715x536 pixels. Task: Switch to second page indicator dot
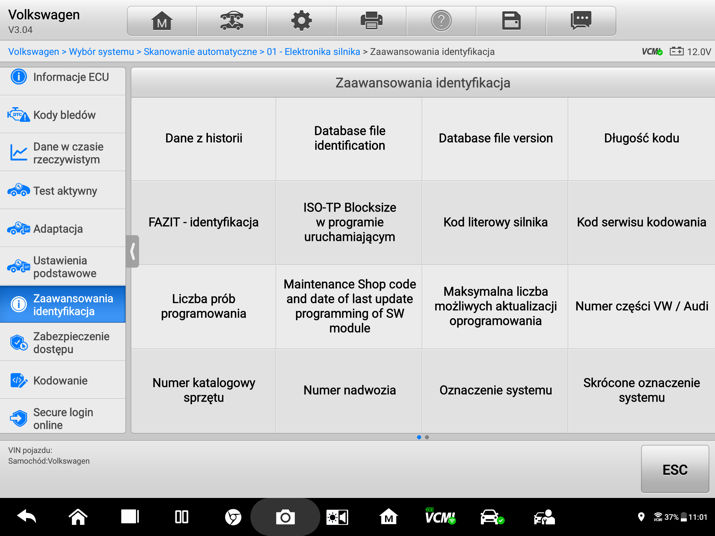427,437
